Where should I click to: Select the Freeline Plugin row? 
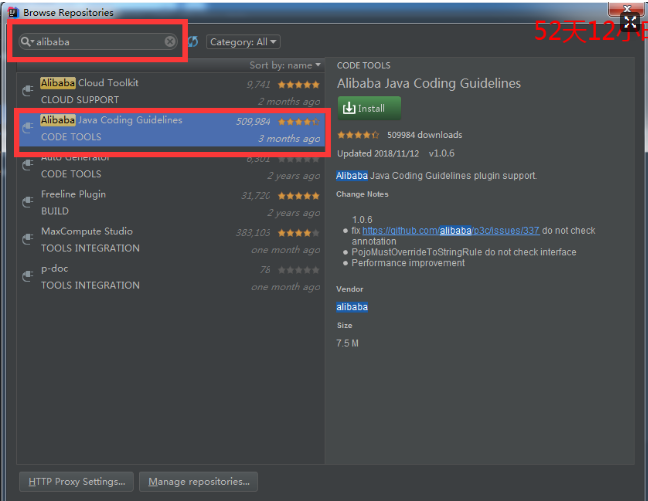coord(170,203)
